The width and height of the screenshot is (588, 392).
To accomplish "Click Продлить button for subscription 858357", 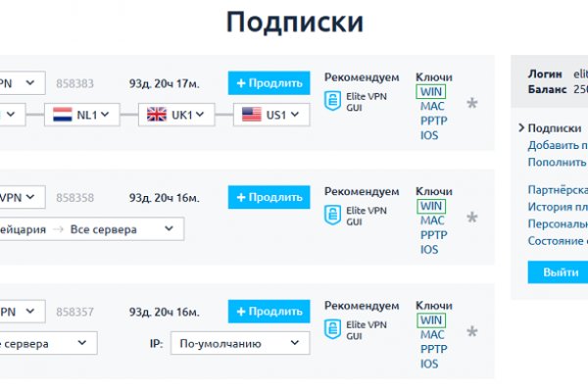I will click(262, 312).
